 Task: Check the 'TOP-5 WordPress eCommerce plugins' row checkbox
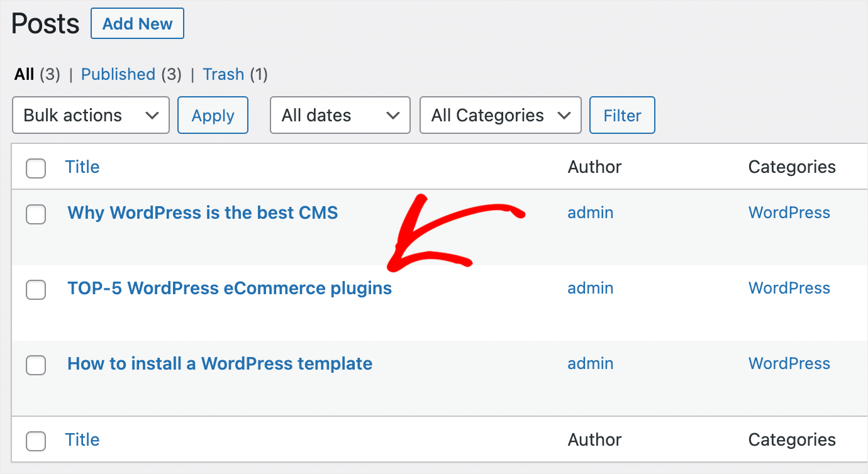36,290
